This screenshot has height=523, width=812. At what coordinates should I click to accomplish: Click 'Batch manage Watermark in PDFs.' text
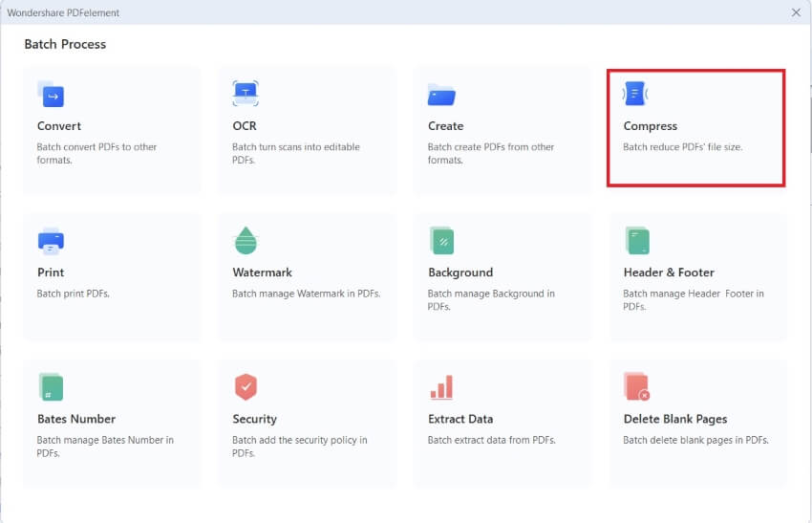tap(306, 294)
